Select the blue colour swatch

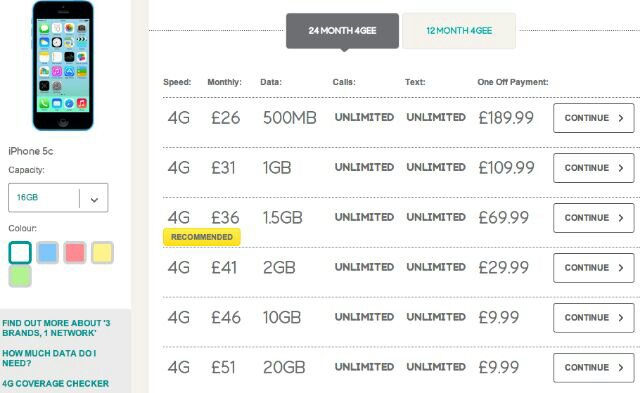click(x=47, y=253)
